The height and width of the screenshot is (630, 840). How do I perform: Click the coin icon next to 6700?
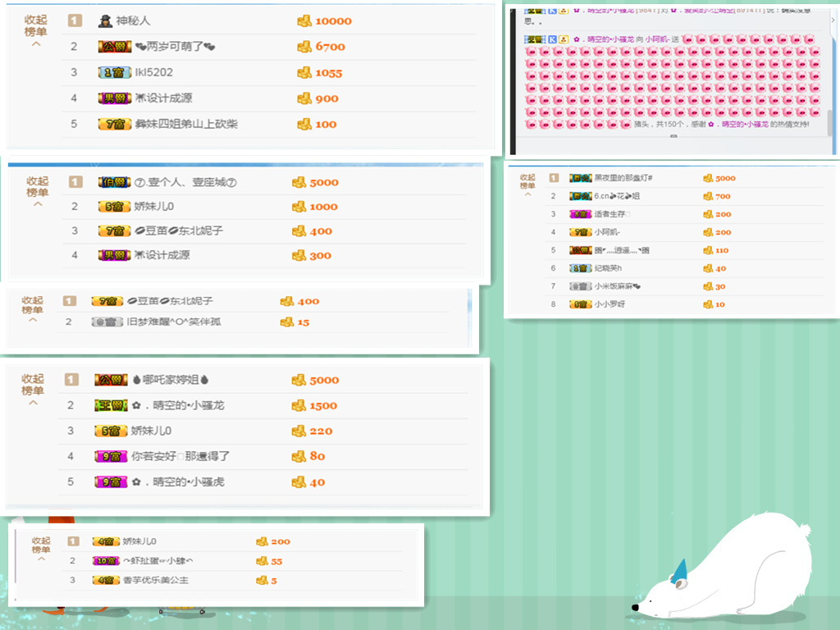pos(304,47)
